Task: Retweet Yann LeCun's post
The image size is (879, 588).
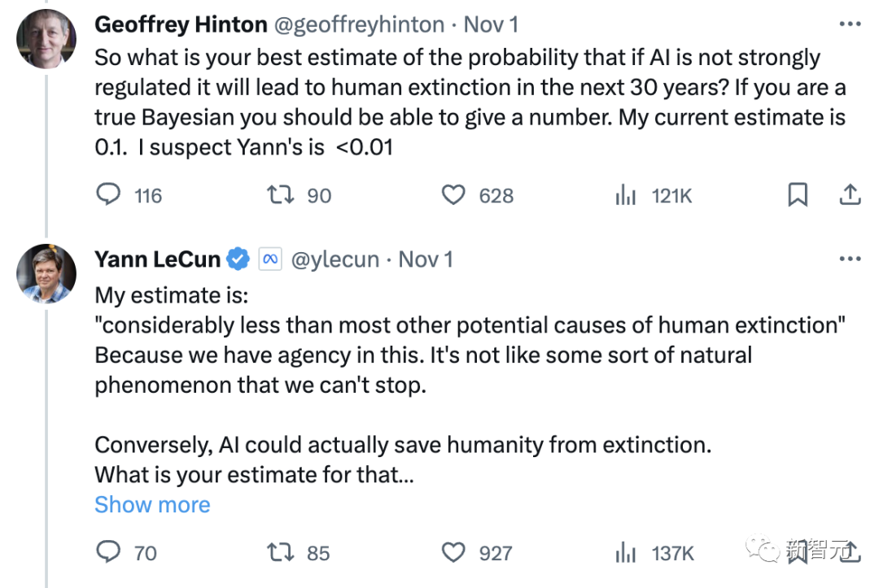Action: click(x=280, y=553)
